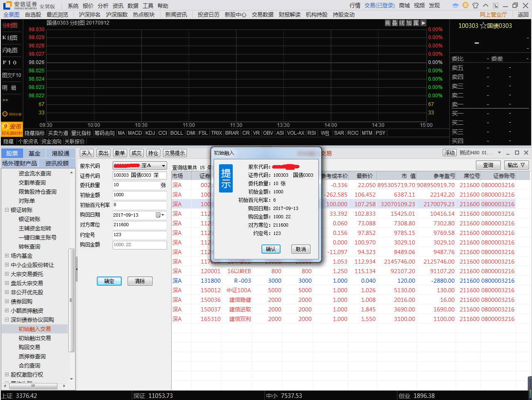Toggle the 加 chart button
This screenshot has width=532, height=400.
point(409,23)
